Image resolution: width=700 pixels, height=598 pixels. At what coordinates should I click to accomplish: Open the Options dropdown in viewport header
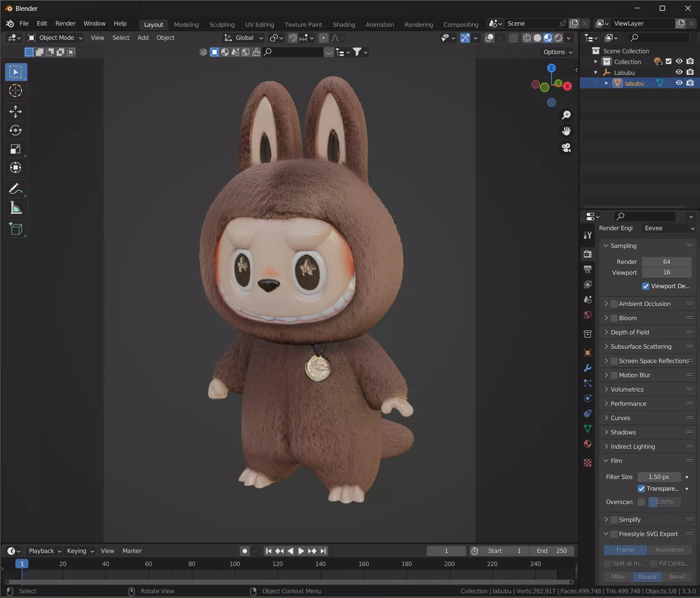558,52
